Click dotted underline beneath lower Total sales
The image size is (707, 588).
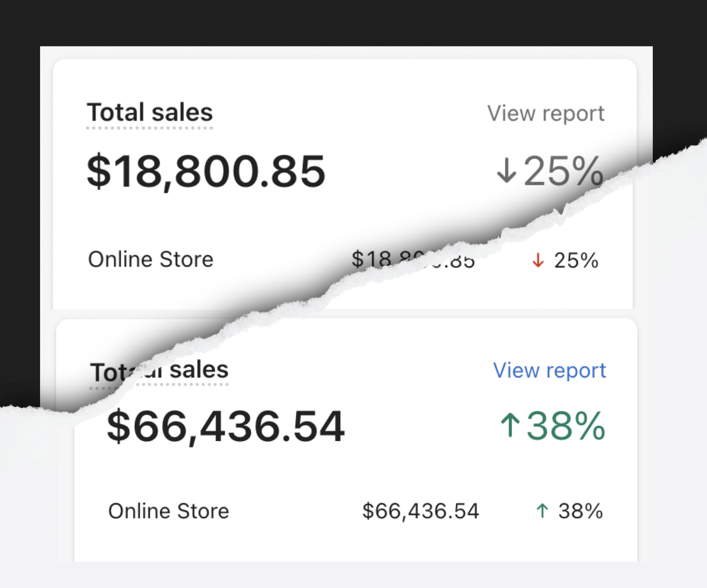click(189, 385)
